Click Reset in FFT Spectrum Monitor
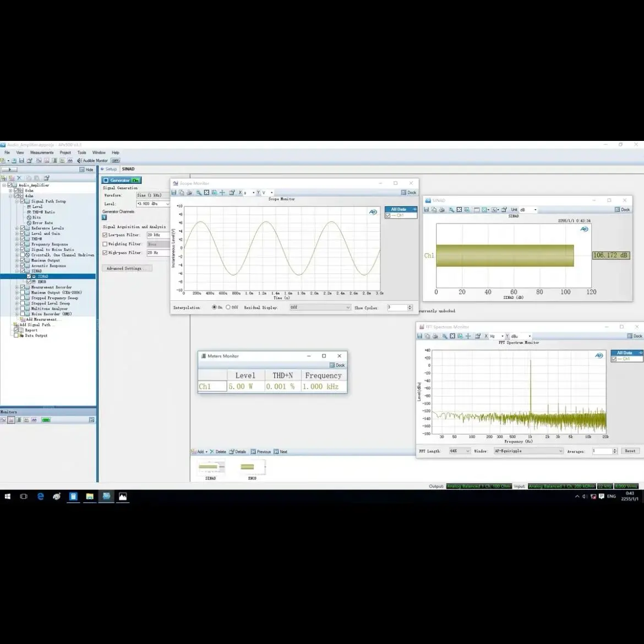 click(x=630, y=451)
